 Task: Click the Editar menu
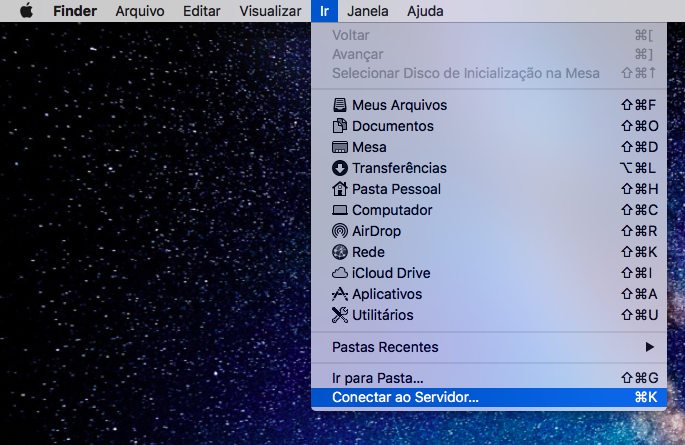point(202,11)
